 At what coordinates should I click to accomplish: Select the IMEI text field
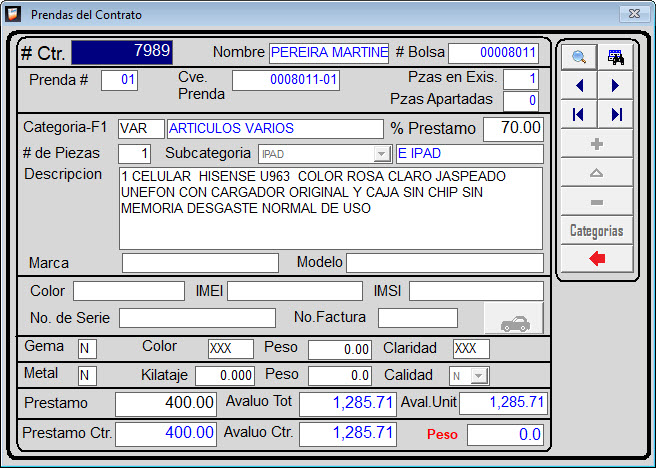[294, 291]
